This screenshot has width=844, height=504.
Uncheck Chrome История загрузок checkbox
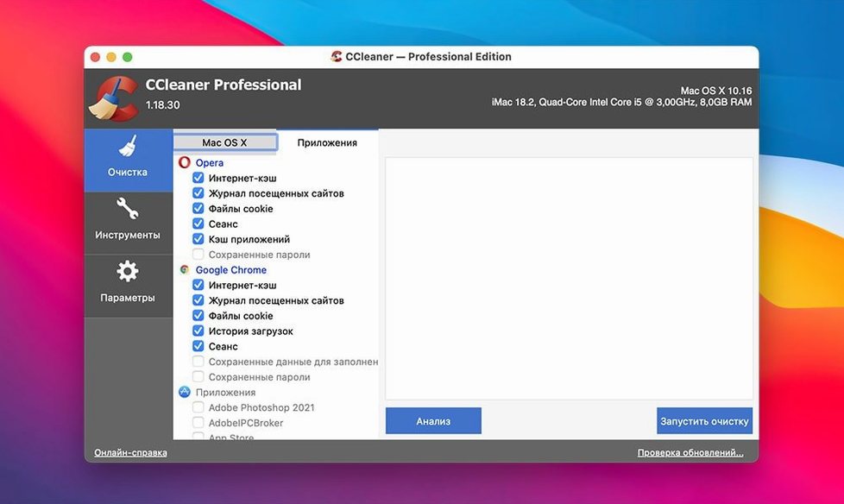[198, 331]
